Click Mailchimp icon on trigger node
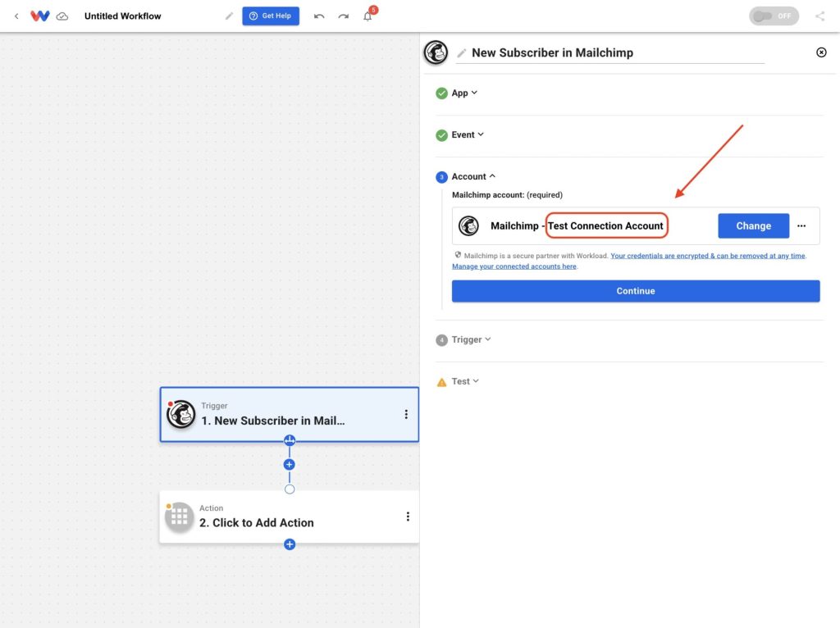This screenshot has width=840, height=628. (x=181, y=414)
